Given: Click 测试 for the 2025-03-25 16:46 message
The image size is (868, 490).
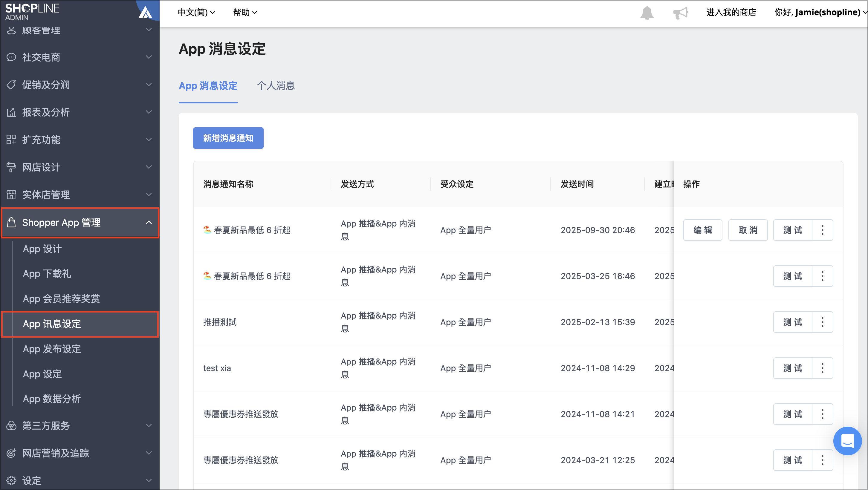Looking at the screenshot, I should tap(792, 276).
